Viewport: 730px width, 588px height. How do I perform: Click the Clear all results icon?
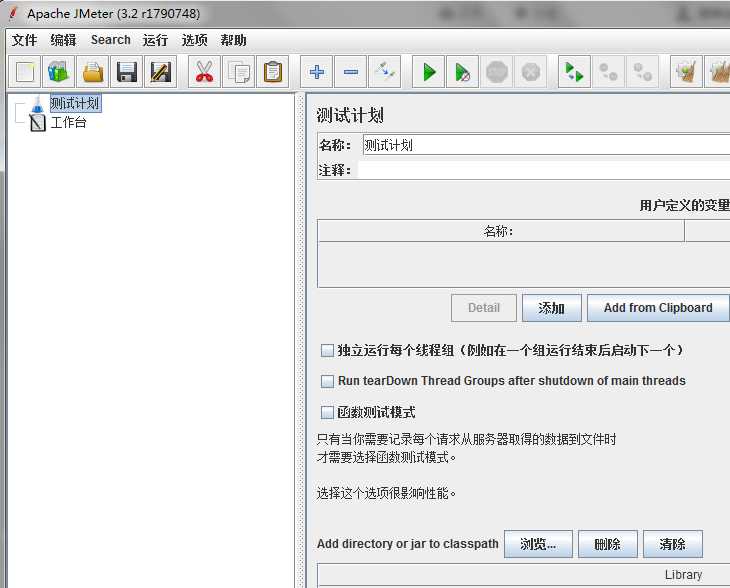(x=718, y=72)
